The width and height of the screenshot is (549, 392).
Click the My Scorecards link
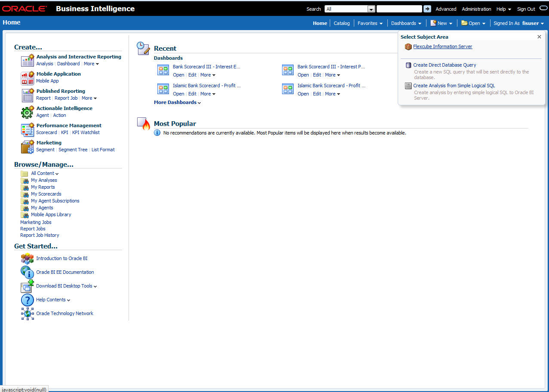point(46,194)
